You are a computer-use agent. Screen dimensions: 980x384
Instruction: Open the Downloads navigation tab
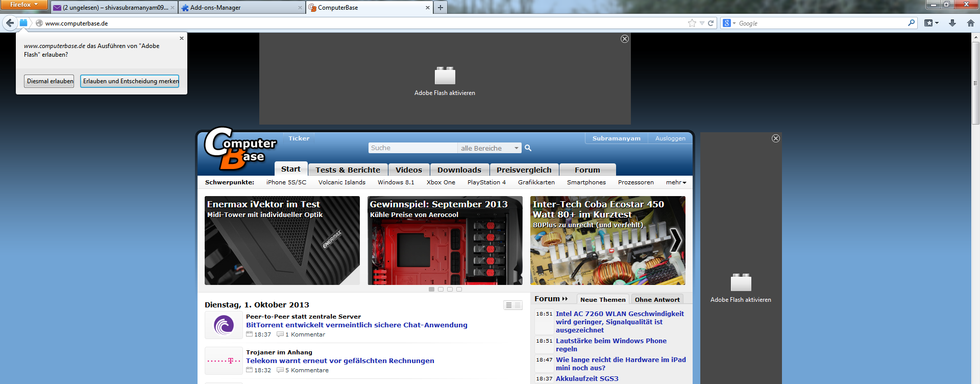click(459, 170)
